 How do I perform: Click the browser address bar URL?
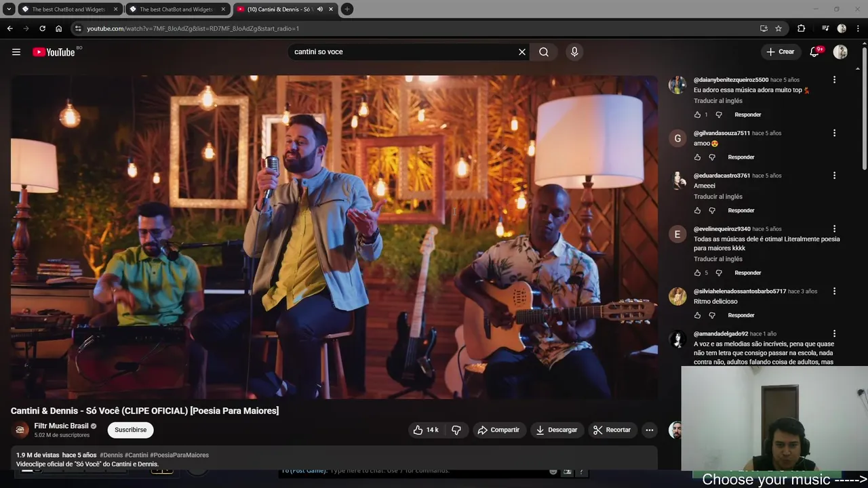(x=193, y=28)
